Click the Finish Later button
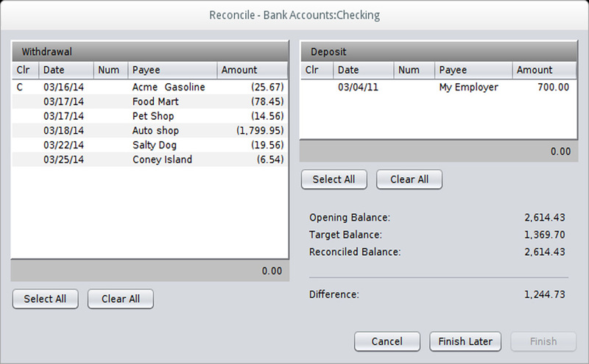 click(465, 341)
